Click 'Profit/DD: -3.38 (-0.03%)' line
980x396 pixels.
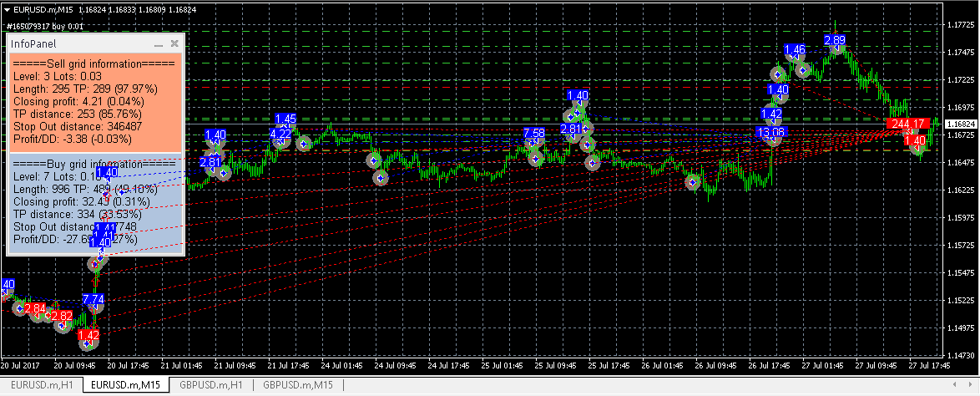click(x=76, y=138)
